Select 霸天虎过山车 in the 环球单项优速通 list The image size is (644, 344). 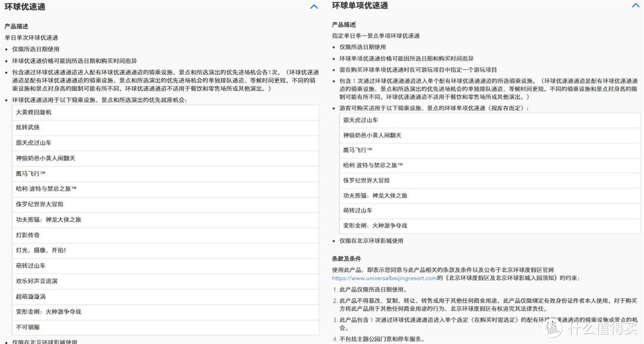point(360,120)
